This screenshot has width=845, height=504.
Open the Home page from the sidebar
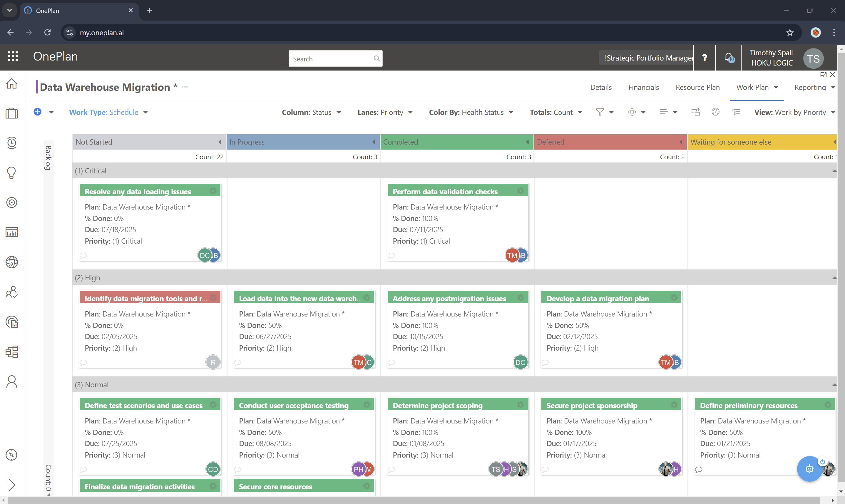coord(12,83)
